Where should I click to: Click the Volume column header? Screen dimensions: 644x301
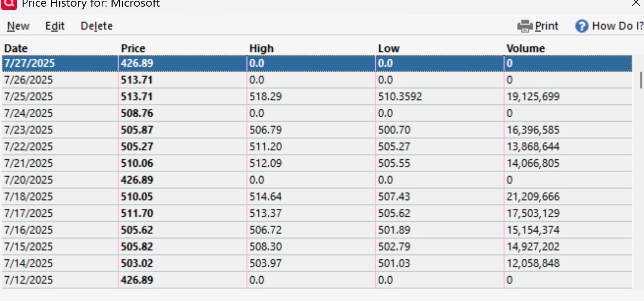tap(525, 48)
